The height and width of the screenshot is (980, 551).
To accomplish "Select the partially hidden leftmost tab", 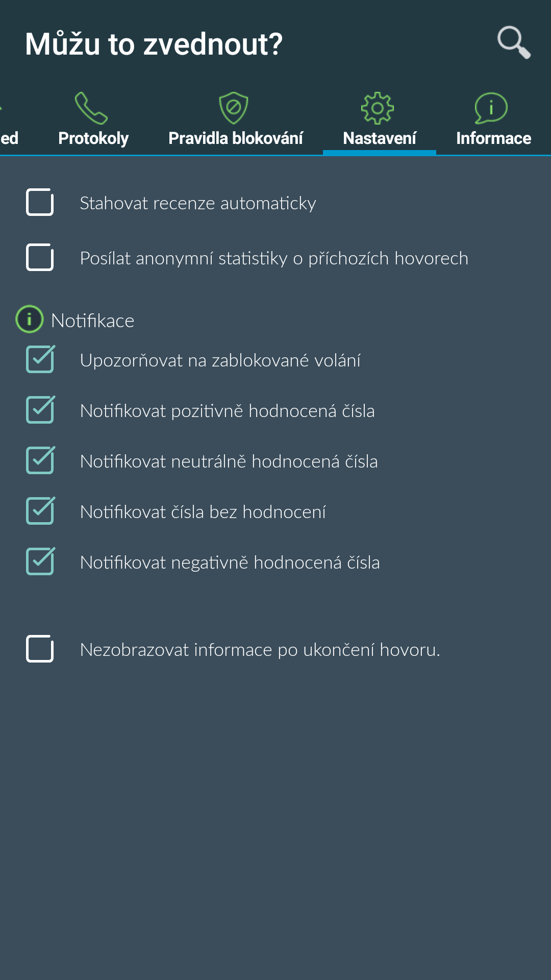I will [x=9, y=122].
